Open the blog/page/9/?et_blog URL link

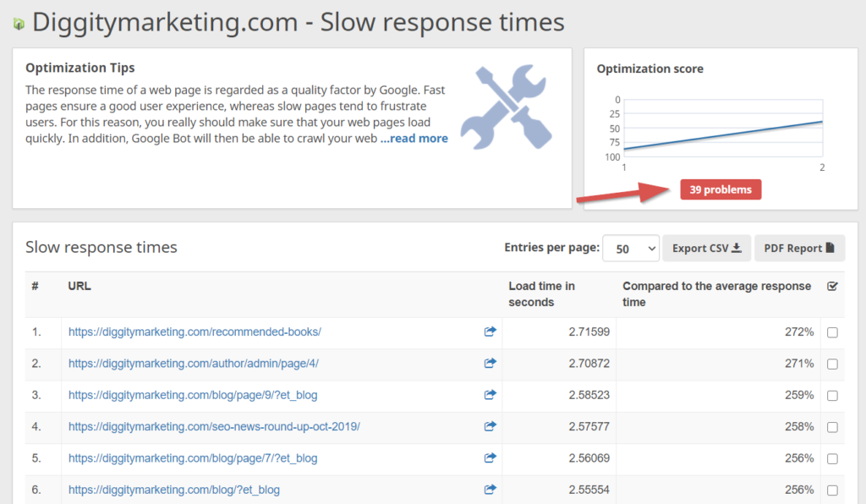(193, 395)
